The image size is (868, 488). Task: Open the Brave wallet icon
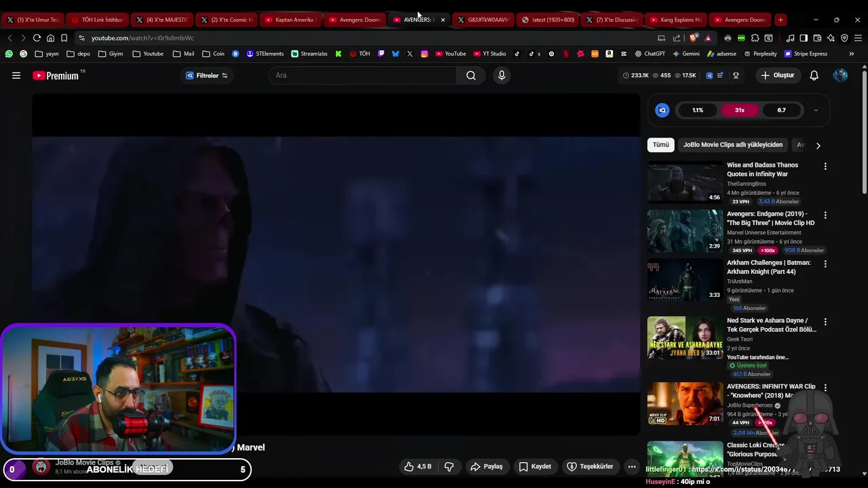click(x=817, y=38)
